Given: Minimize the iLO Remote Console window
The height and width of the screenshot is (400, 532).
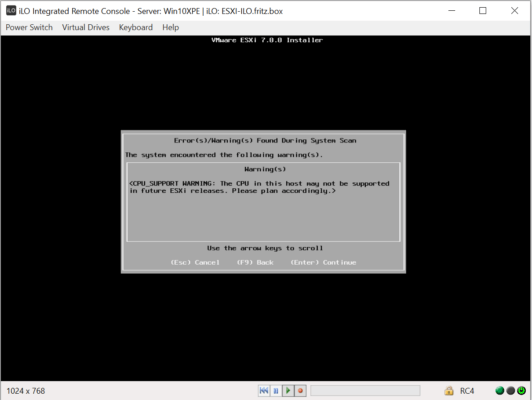Looking at the screenshot, I should (x=452, y=11).
